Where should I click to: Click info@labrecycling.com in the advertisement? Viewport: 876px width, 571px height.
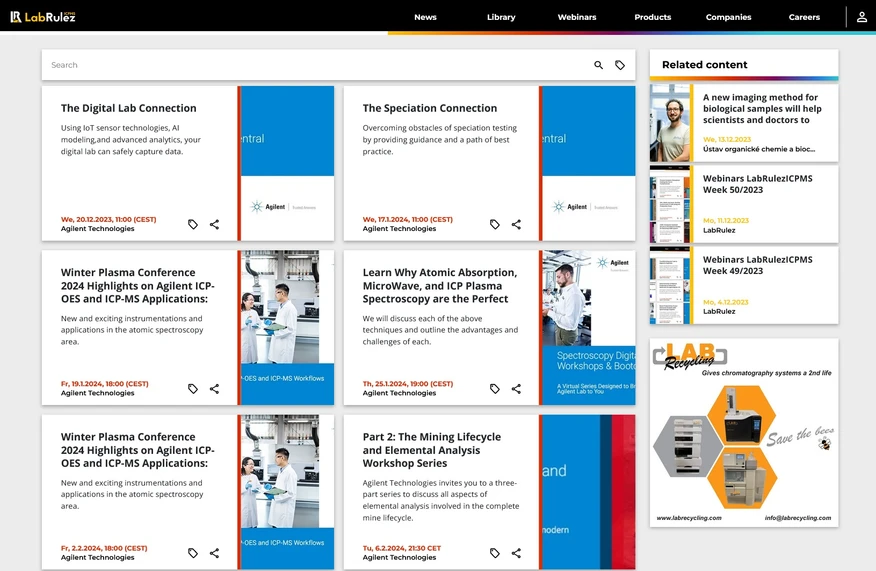point(798,518)
